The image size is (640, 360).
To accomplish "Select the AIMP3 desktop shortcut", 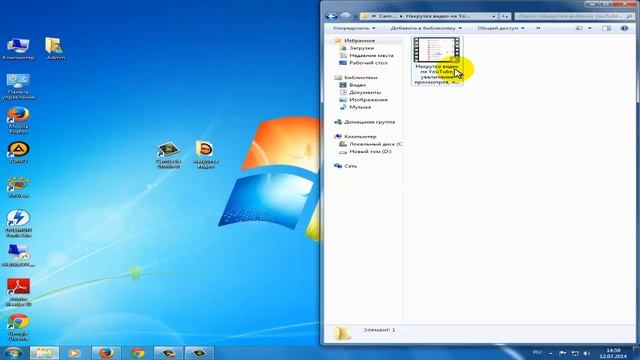I will [18, 152].
